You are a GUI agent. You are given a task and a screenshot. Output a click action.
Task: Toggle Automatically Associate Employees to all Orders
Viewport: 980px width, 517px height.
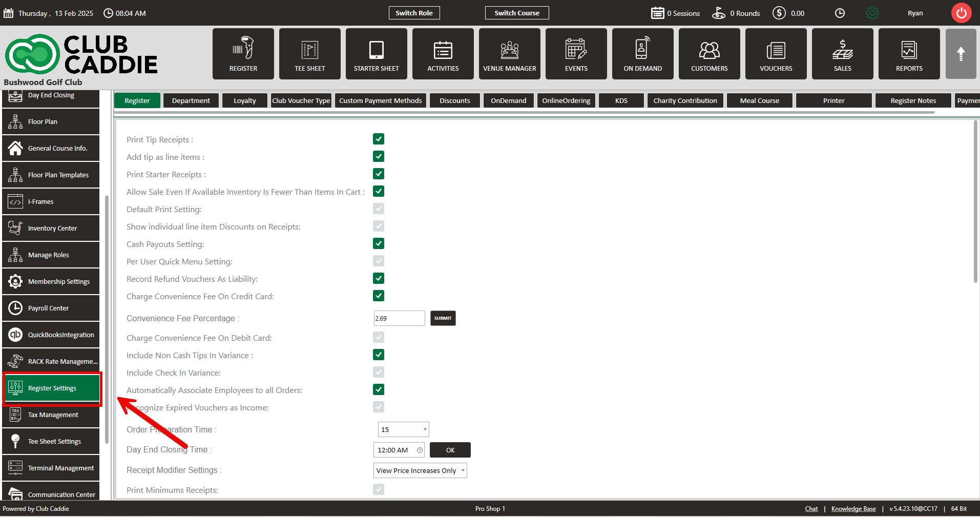point(379,389)
